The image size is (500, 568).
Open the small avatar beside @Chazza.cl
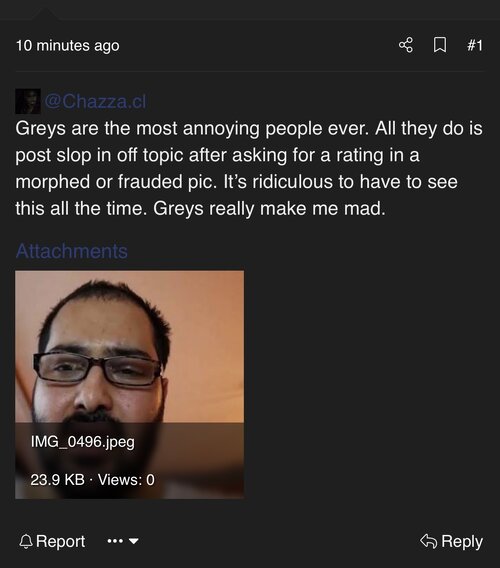tap(28, 101)
